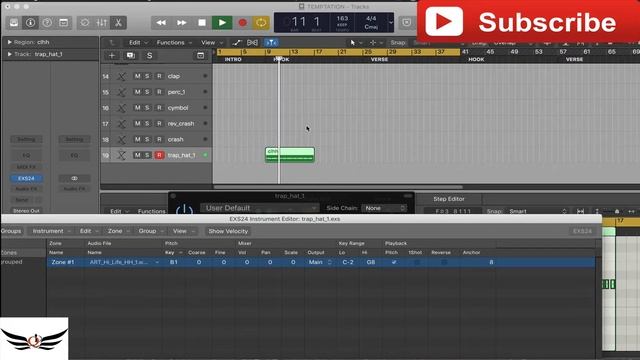Viewport: 640px width, 360px height.
Task: Open Smart Controls dial icon
Action: coord(84,23)
